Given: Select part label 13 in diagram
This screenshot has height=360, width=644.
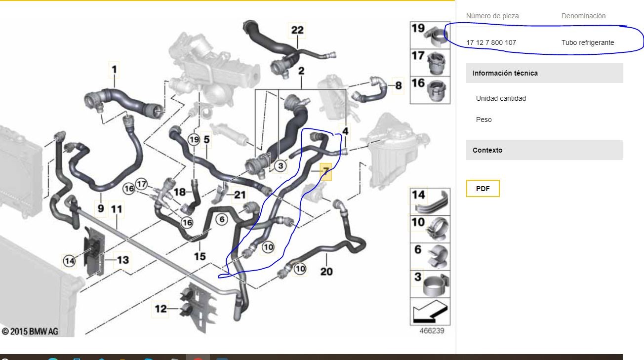Looking at the screenshot, I should coord(122,260).
